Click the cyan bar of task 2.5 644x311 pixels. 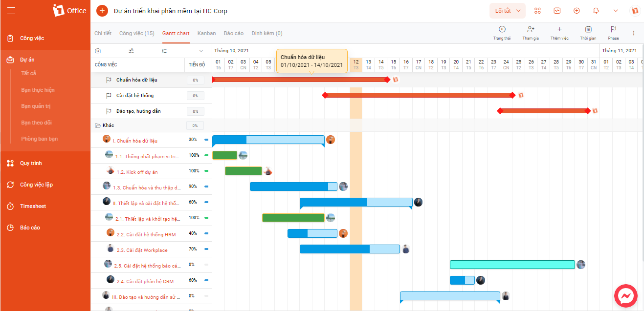512,265
